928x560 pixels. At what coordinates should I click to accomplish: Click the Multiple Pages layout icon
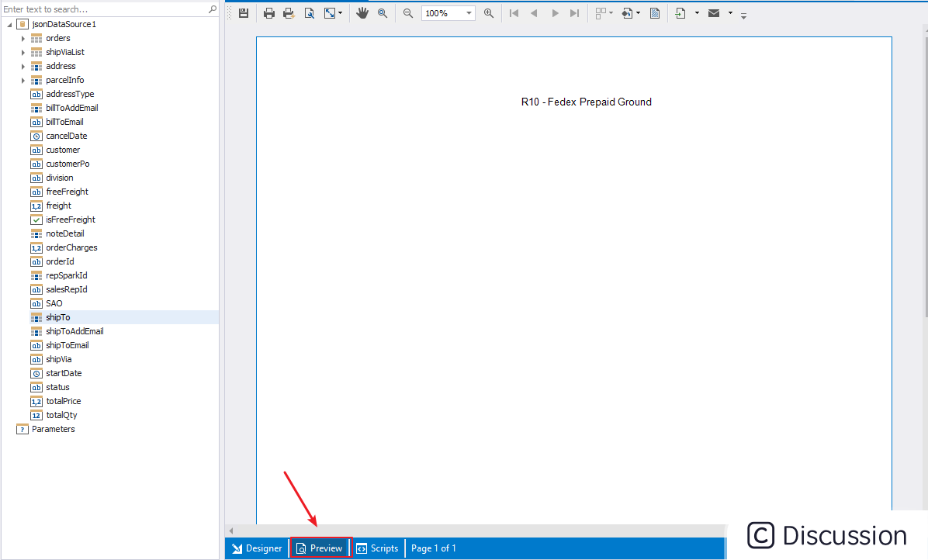(601, 13)
